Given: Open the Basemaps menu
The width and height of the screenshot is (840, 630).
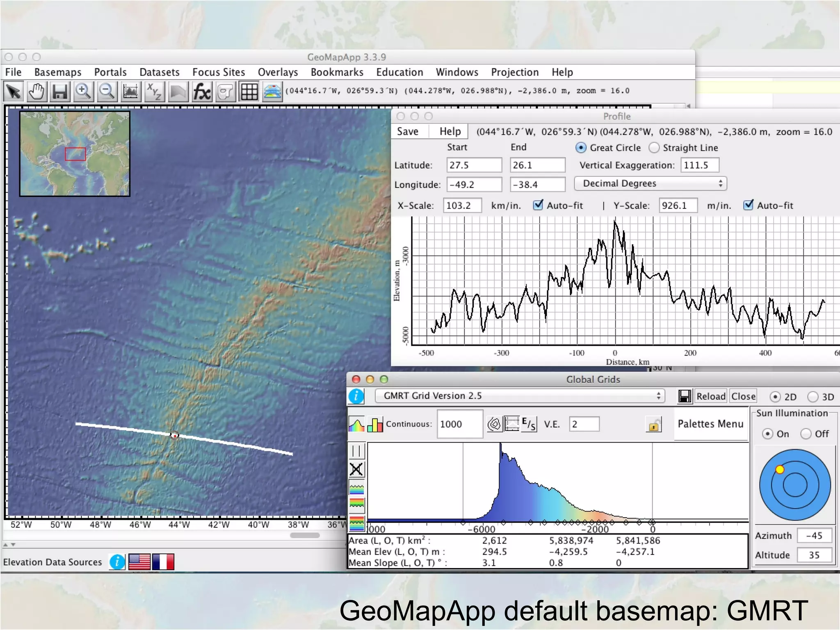Looking at the screenshot, I should [x=58, y=72].
